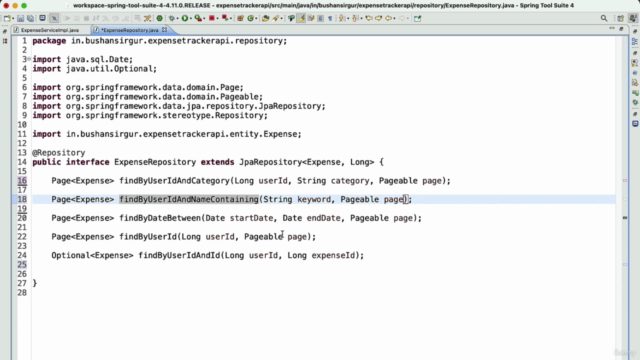
Task: Run the application with green play icon
Action: [185, 18]
